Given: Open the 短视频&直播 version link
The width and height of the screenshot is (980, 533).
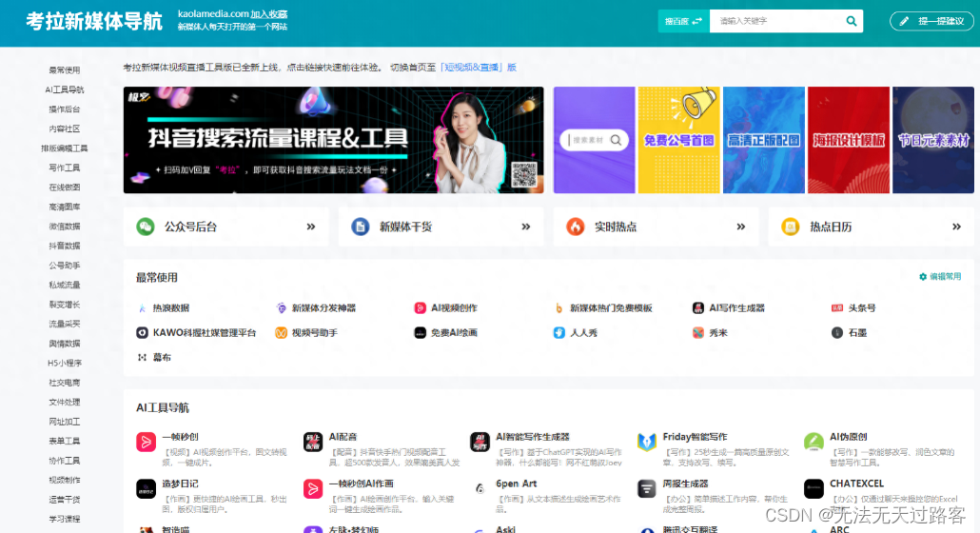Looking at the screenshot, I should 479,68.
